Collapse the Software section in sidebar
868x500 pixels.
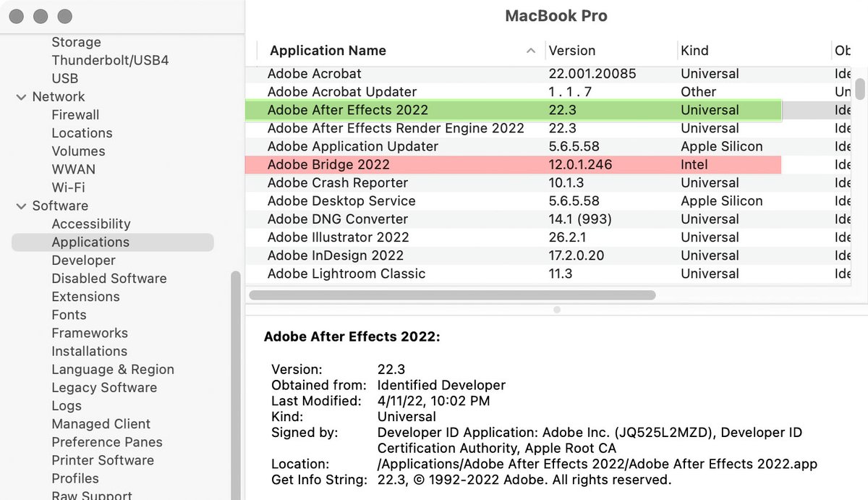click(x=21, y=206)
